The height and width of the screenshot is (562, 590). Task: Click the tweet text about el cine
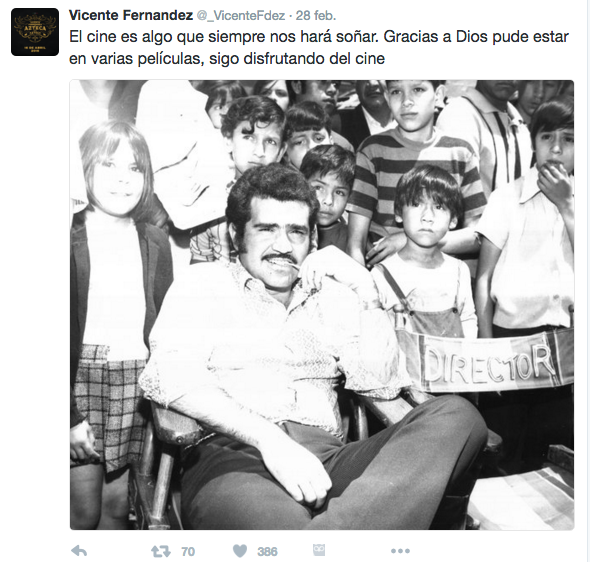click(319, 47)
